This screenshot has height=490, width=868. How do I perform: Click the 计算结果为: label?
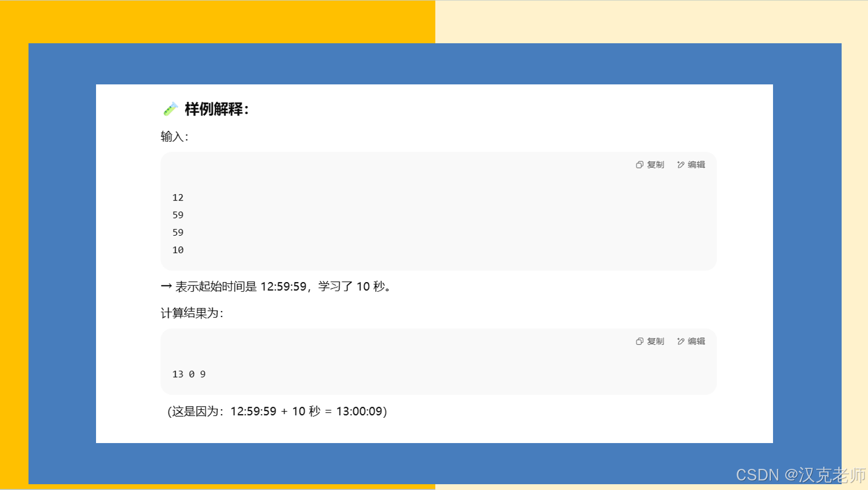(192, 313)
